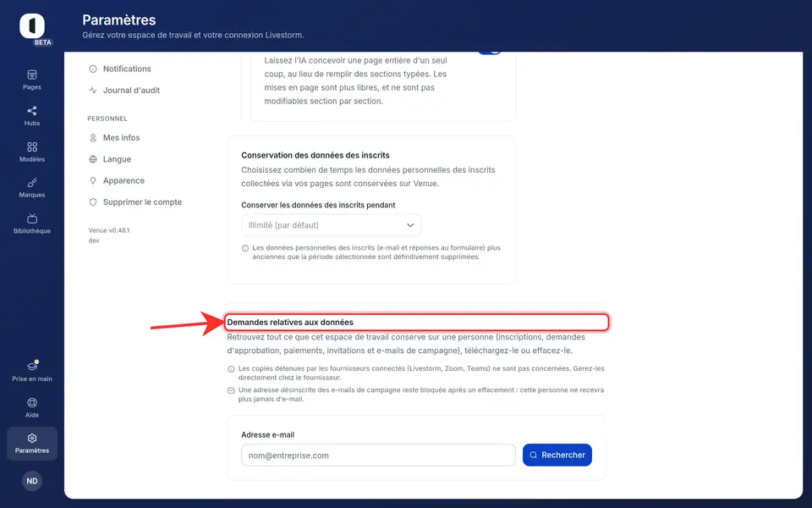812x508 pixels.
Task: Open the Modèles grid icon
Action: pyautogui.click(x=32, y=146)
